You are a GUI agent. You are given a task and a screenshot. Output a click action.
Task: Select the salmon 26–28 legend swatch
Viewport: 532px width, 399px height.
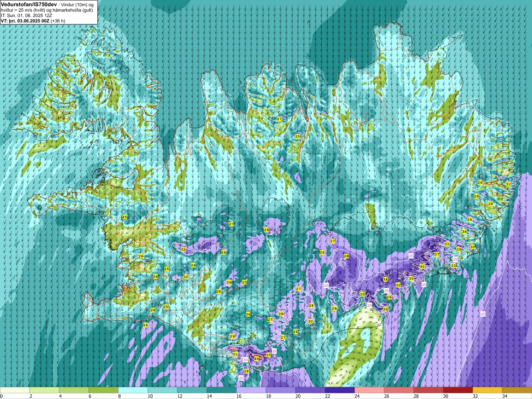(399, 390)
